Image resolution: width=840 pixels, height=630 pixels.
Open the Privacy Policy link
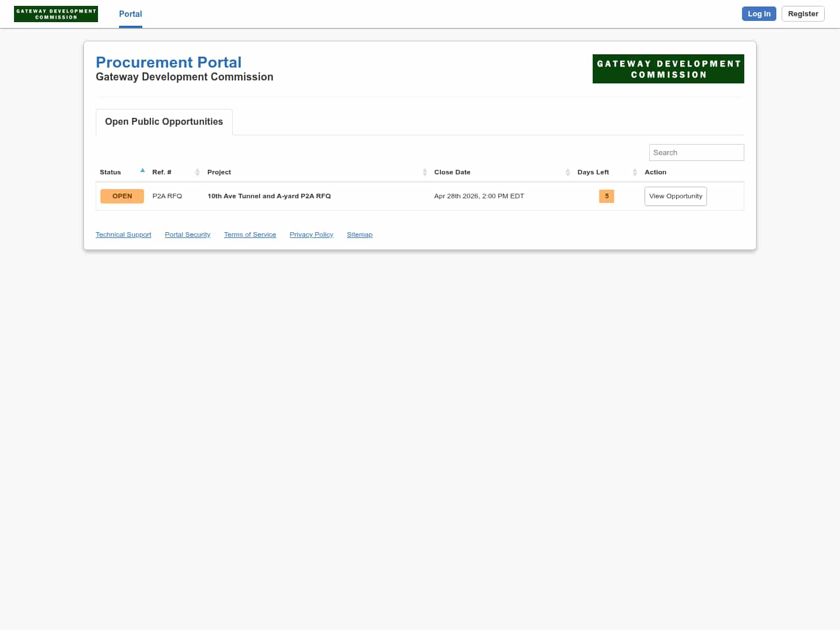click(311, 235)
